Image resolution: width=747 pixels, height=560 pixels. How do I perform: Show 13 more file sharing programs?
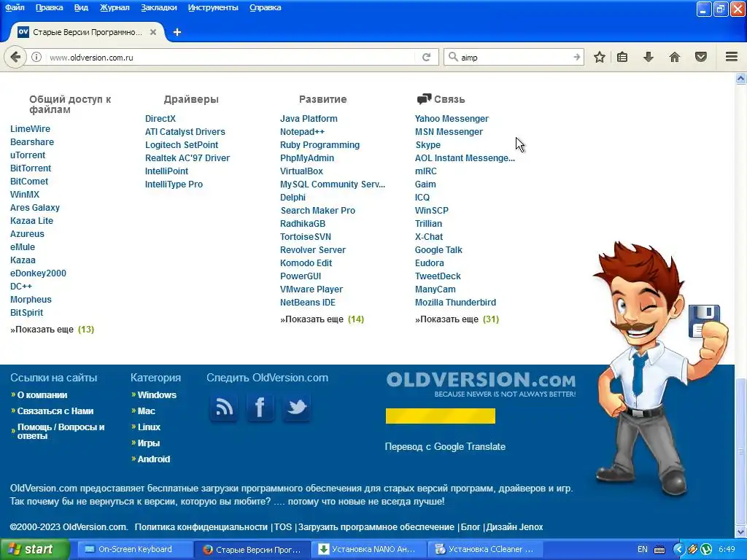(x=52, y=330)
